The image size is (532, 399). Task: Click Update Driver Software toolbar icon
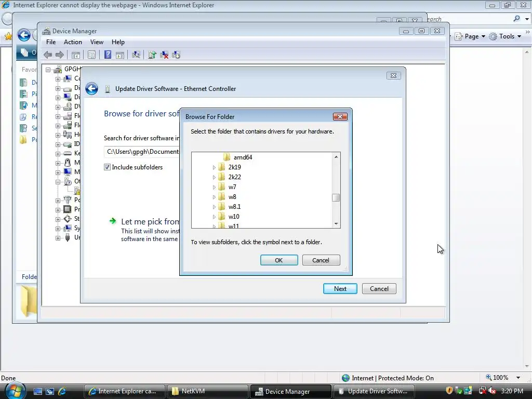coord(152,55)
